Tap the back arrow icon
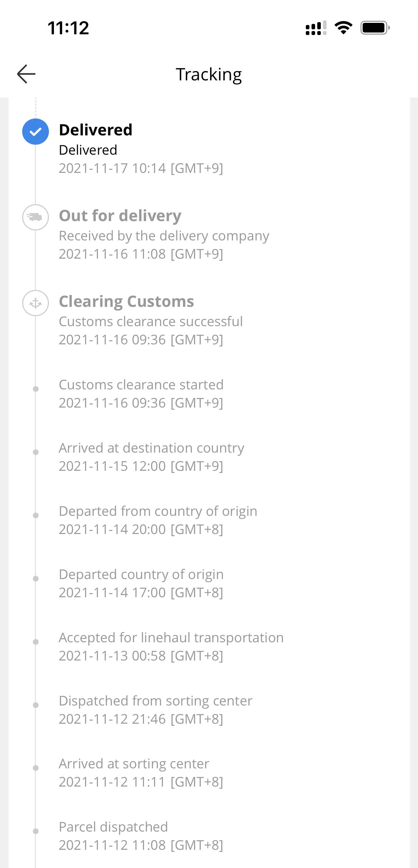This screenshot has height=868, width=418. tap(26, 74)
